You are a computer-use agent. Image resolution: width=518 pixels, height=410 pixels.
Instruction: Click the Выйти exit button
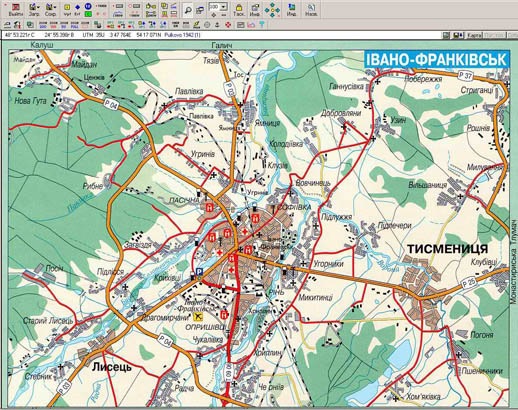16,10
